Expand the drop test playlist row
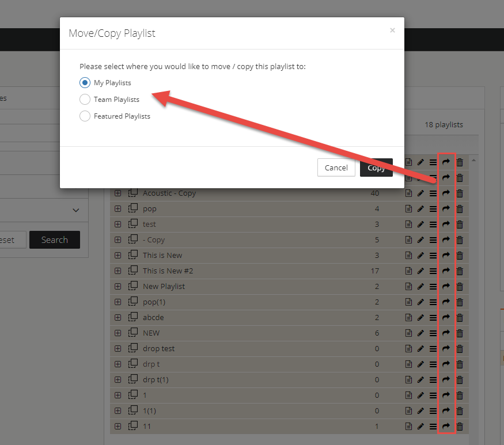This screenshot has width=504, height=445. [118, 349]
